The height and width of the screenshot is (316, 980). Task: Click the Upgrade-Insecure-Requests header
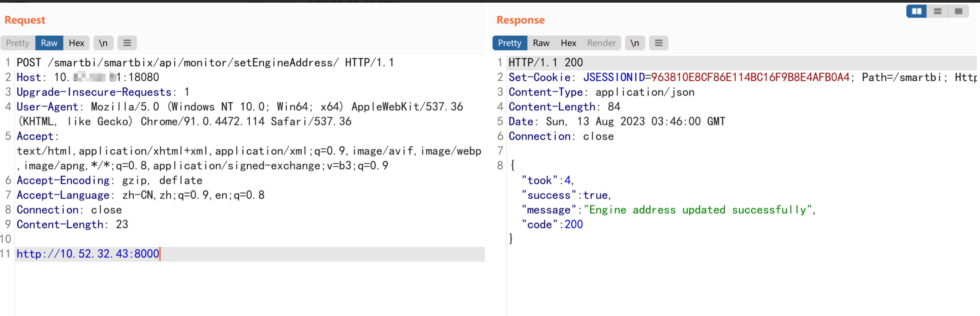[x=103, y=92]
